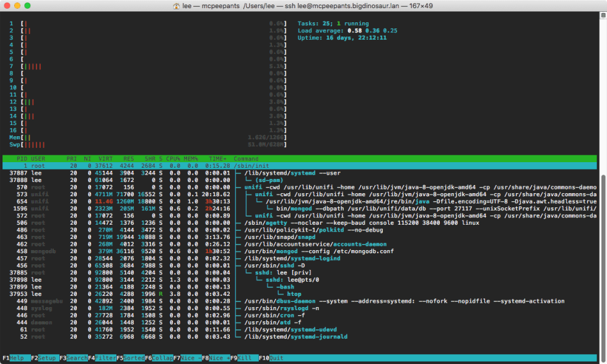This screenshot has height=364, width=607.
Task: Select the systemd-journald process row
Action: [x=300, y=337]
